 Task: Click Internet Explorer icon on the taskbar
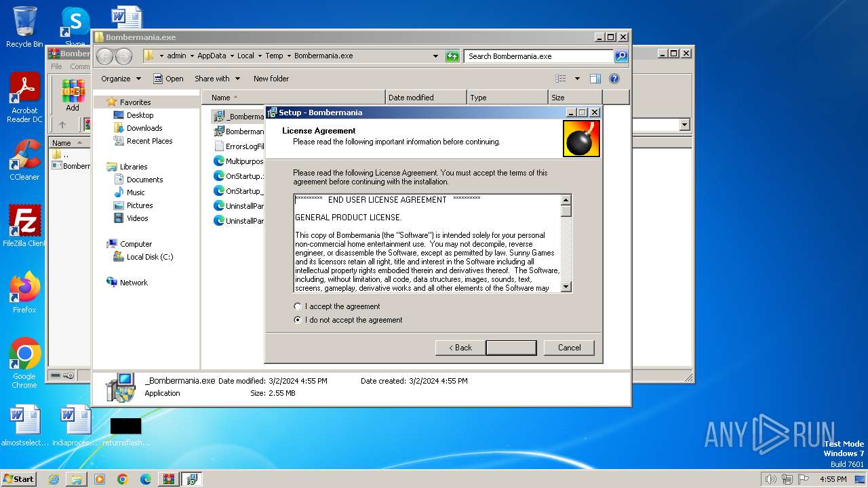[x=54, y=479]
